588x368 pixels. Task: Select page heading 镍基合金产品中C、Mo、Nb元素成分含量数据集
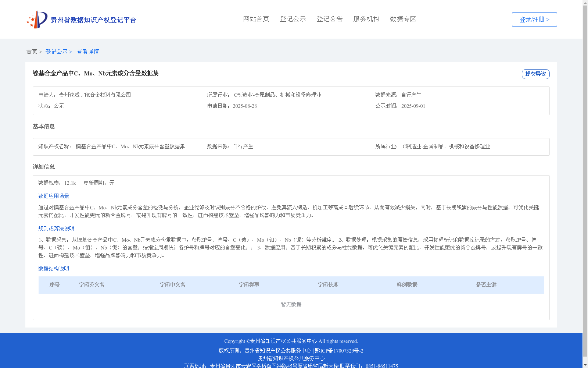pyautogui.click(x=96, y=73)
